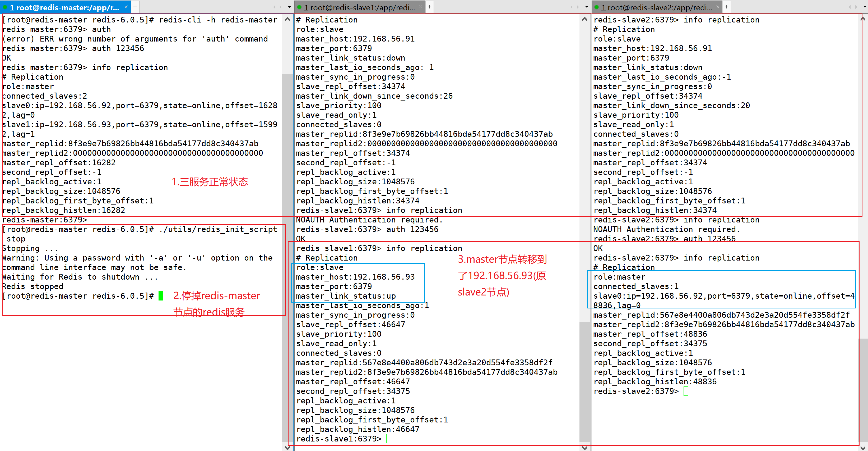
Task: Click green status dot on redis-slave1 tab
Action: pos(299,7)
